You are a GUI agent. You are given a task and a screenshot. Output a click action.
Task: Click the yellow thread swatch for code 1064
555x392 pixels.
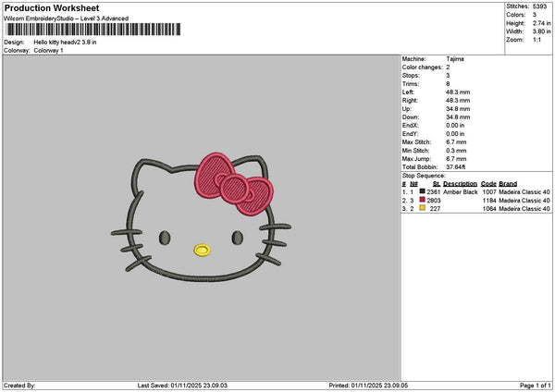pyautogui.click(x=422, y=208)
